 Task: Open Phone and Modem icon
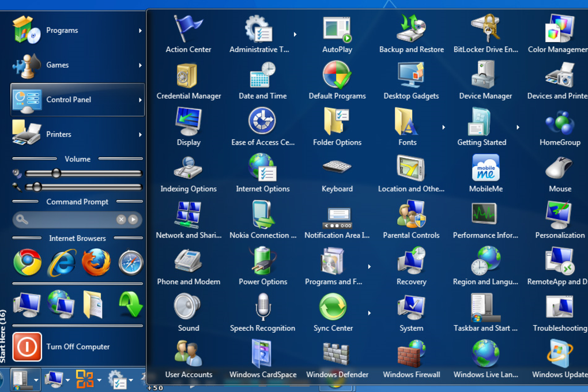click(x=189, y=261)
